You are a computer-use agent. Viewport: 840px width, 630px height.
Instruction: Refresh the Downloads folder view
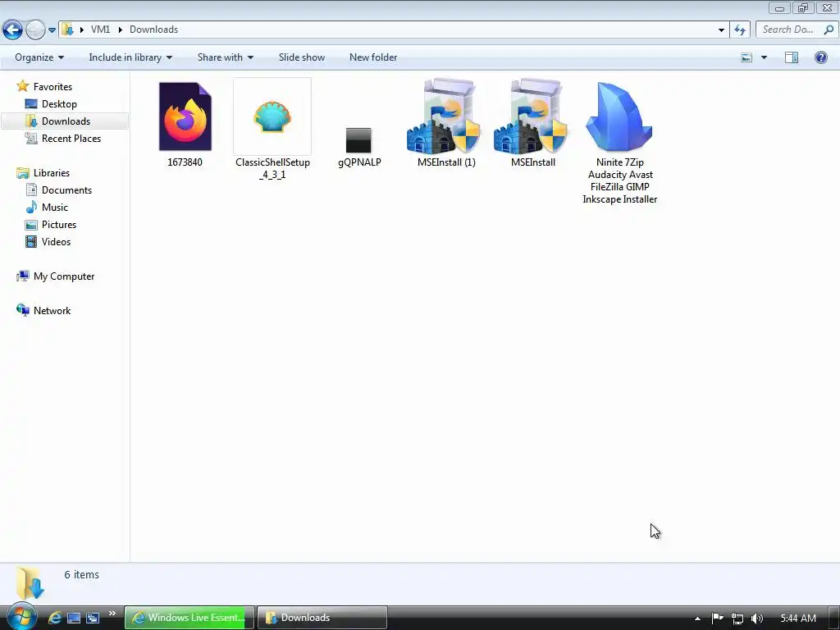[740, 30]
